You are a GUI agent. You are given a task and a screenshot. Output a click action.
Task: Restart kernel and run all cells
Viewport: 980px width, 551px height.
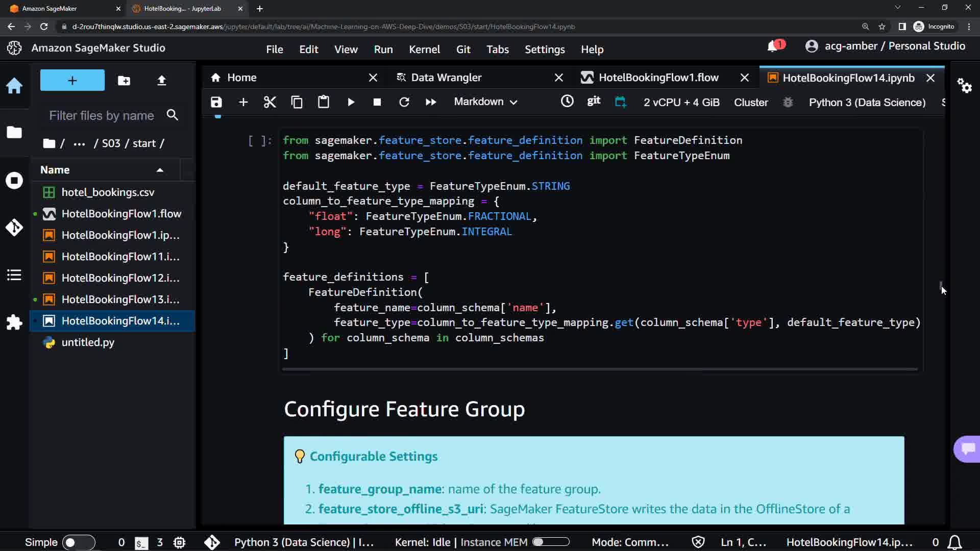point(431,102)
